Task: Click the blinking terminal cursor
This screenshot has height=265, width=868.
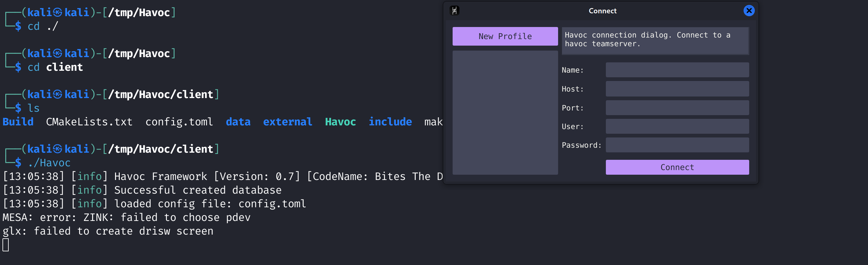Action: (x=5, y=245)
